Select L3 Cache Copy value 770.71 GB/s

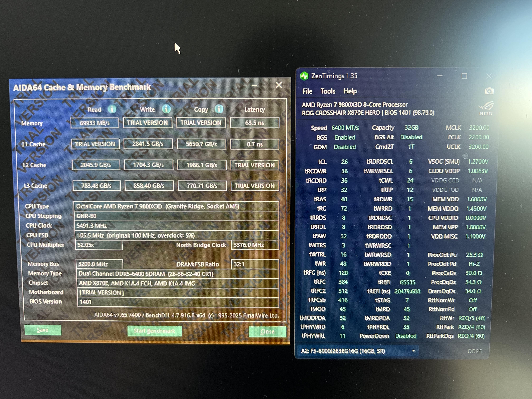tap(202, 186)
